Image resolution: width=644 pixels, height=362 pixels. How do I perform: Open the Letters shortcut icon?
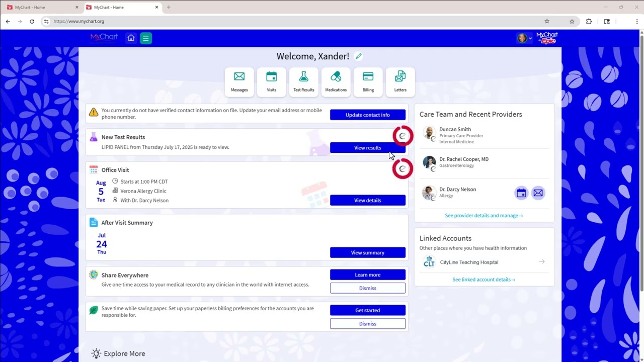(400, 81)
